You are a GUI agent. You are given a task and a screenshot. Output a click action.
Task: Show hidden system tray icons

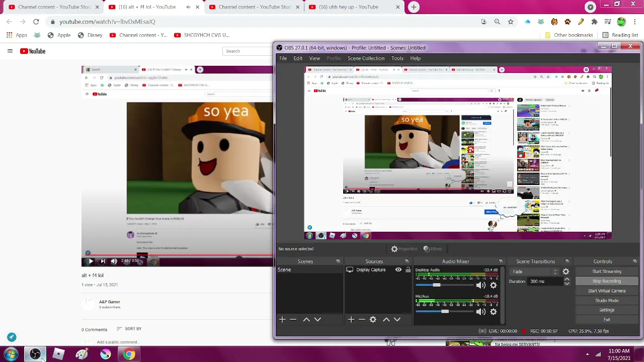tap(587, 354)
